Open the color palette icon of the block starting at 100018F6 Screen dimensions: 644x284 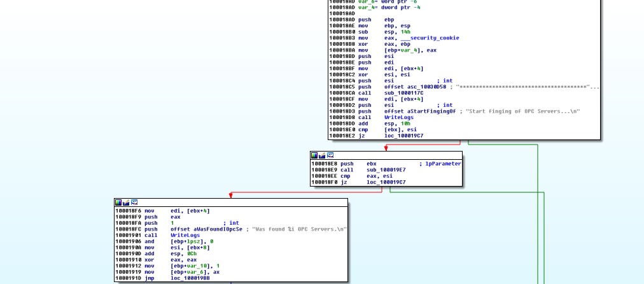(118, 202)
